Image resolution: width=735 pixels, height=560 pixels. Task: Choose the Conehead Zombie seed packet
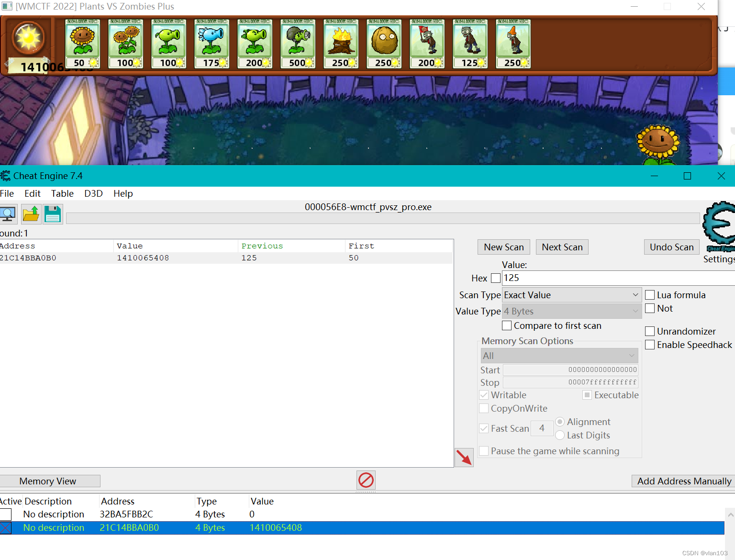[x=513, y=44]
